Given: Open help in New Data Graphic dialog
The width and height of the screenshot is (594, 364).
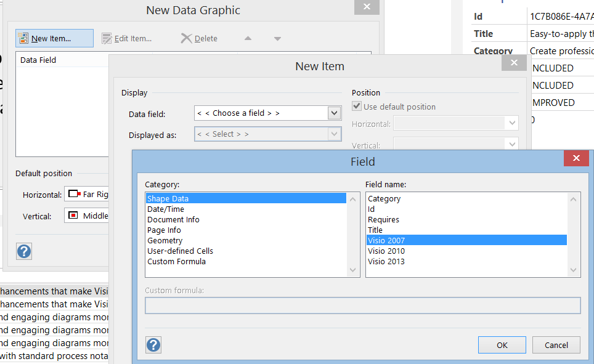Looking at the screenshot, I should pyautogui.click(x=24, y=251).
